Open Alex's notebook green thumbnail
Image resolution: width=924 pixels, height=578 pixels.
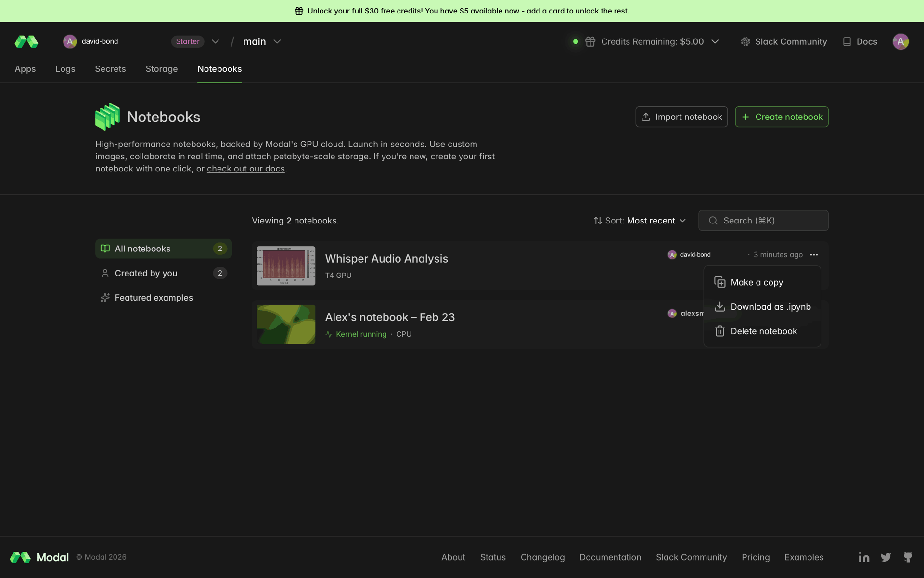(x=286, y=324)
